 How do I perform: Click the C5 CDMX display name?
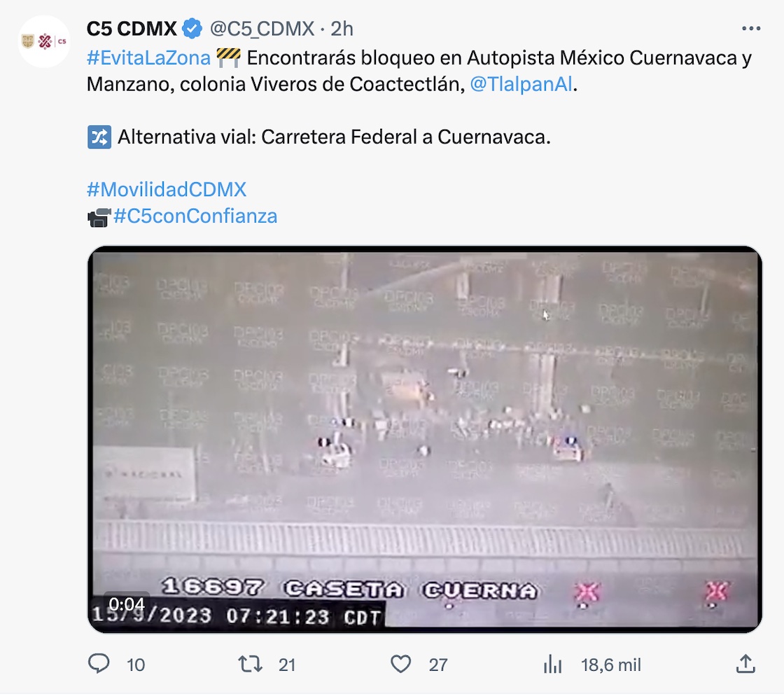click(132, 29)
